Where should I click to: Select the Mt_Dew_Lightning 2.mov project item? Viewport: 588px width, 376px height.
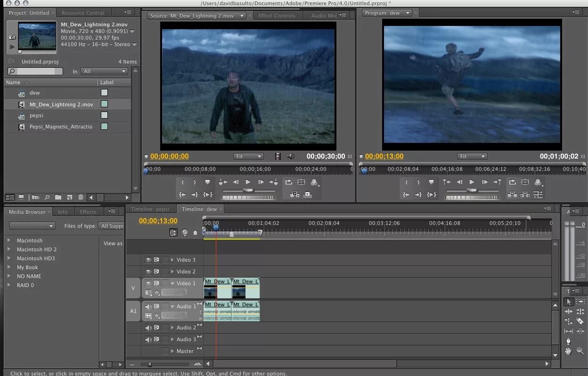(x=61, y=104)
